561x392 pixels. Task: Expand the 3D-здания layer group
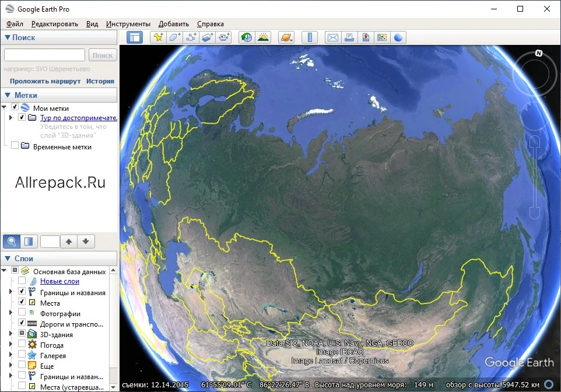(x=10, y=333)
